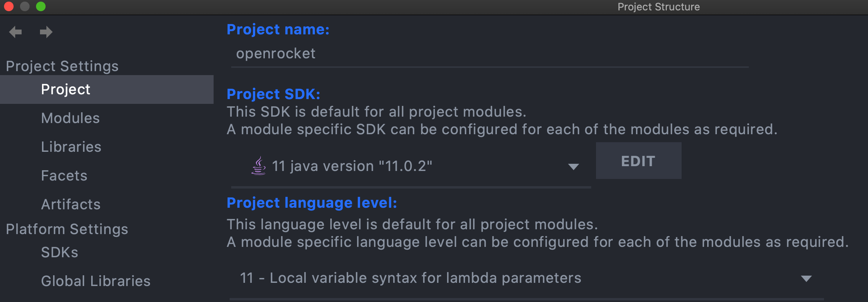
Task: Click the project name field containing openrocket
Action: click(x=490, y=54)
